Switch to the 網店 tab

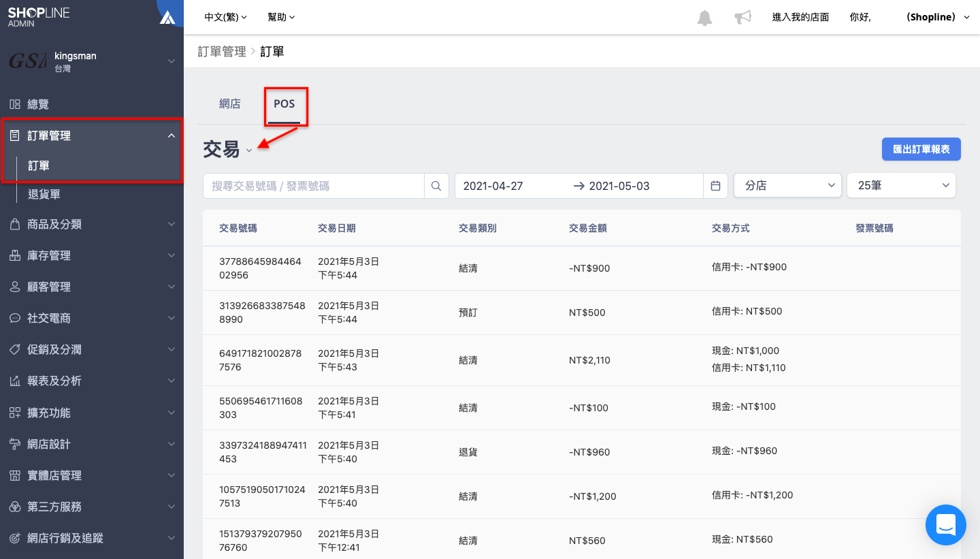(230, 103)
